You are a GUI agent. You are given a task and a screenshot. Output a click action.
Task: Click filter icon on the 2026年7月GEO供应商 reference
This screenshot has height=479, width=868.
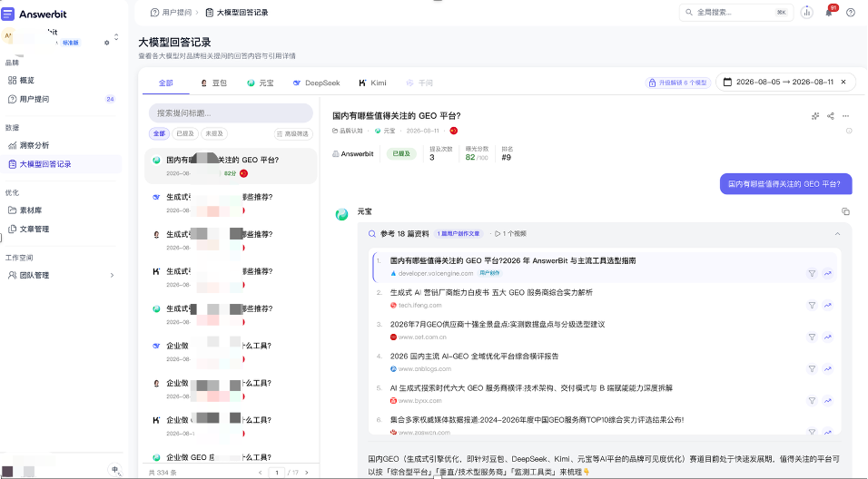pos(812,337)
